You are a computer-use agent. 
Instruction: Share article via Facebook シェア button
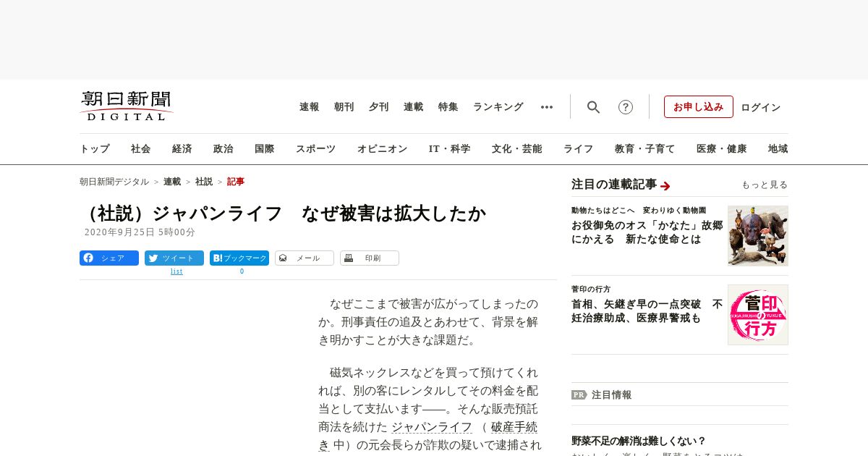tap(109, 258)
